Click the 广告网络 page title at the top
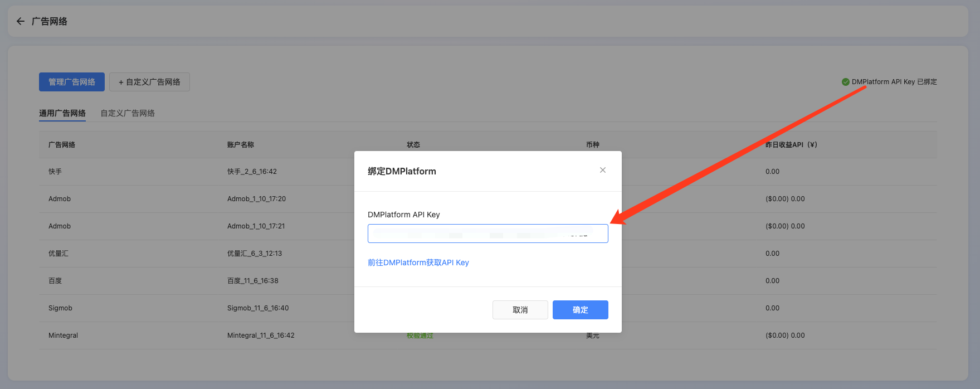This screenshot has height=389, width=980. [x=50, y=21]
